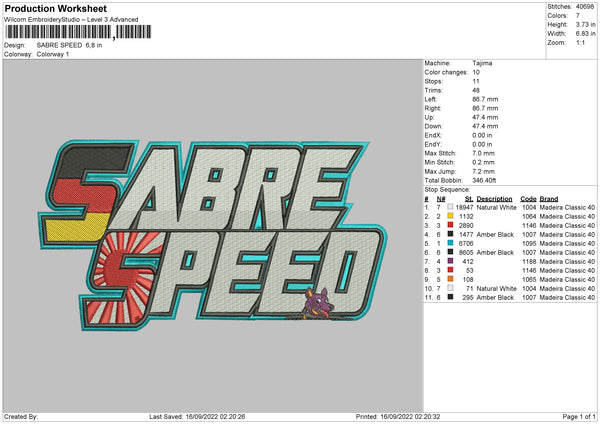Click the Description column header
Screen dimensions: 600x424
pyautogui.click(x=494, y=198)
